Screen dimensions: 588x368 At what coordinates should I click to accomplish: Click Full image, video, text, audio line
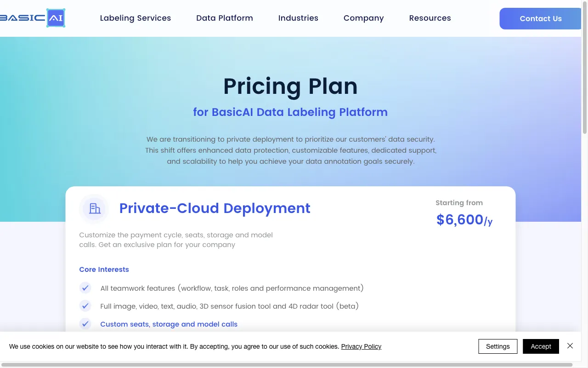pyautogui.click(x=229, y=306)
